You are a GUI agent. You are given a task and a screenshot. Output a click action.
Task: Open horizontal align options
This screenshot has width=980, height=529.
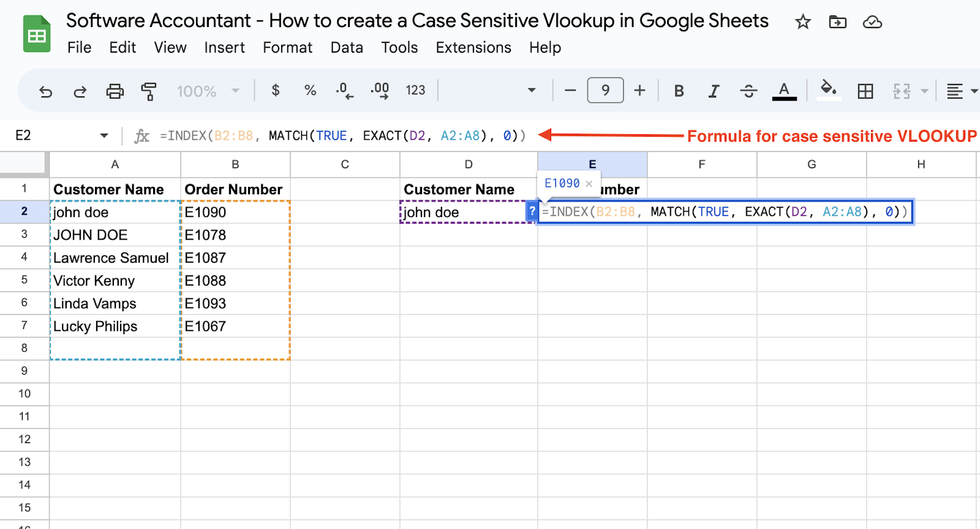(x=961, y=91)
